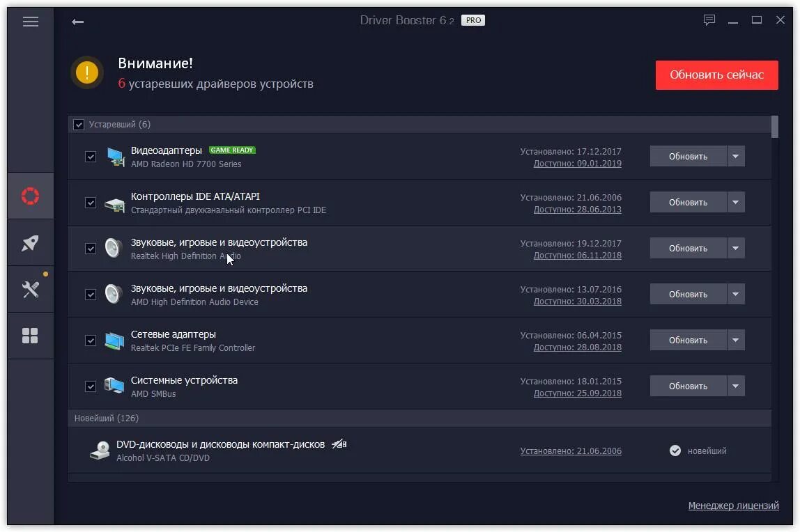The height and width of the screenshot is (532, 800).
Task: Click Обновить for Realtek High Definition Audio
Action: [688, 248]
